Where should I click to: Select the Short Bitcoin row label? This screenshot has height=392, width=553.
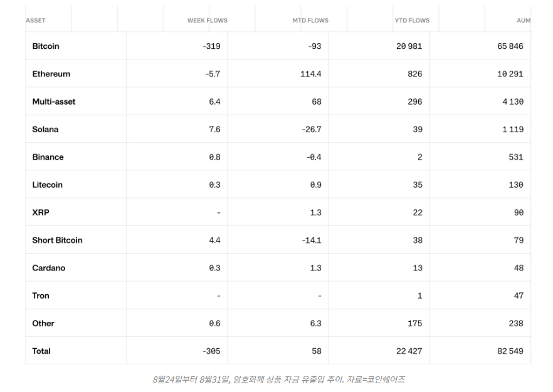(x=57, y=240)
